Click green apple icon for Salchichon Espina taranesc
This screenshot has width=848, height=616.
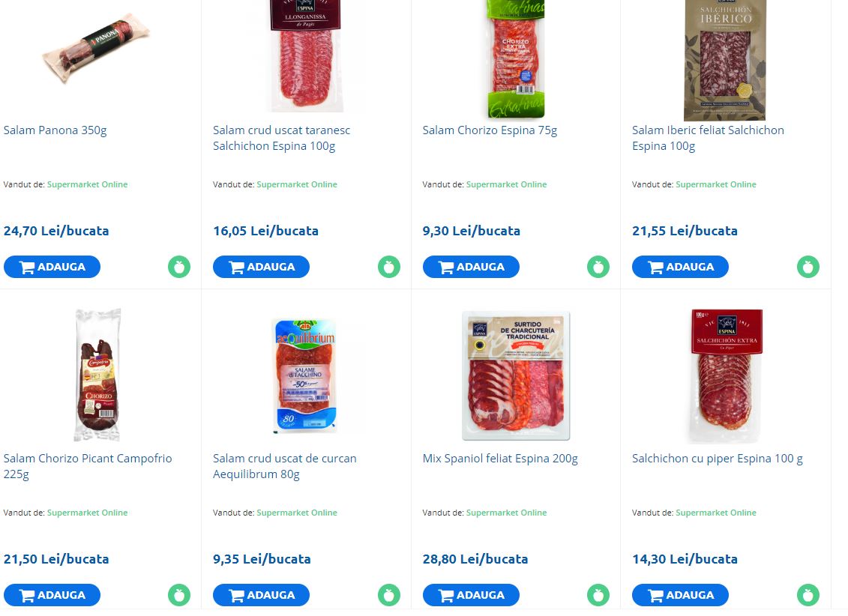[389, 267]
